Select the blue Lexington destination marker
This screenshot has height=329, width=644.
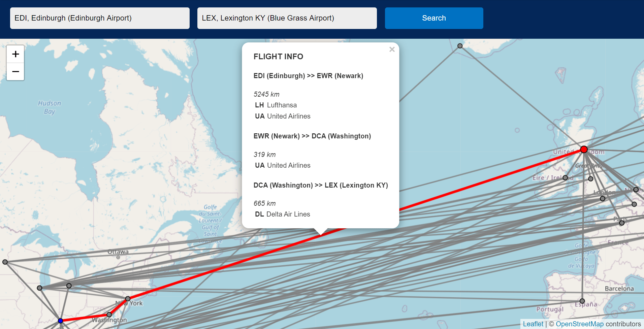tap(61, 321)
